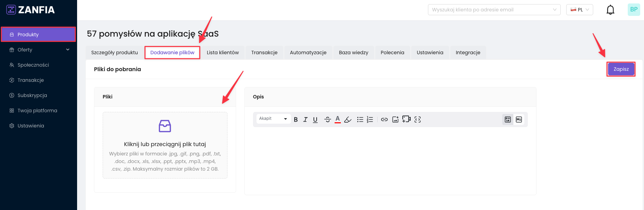Open the notifications bell

click(610, 10)
